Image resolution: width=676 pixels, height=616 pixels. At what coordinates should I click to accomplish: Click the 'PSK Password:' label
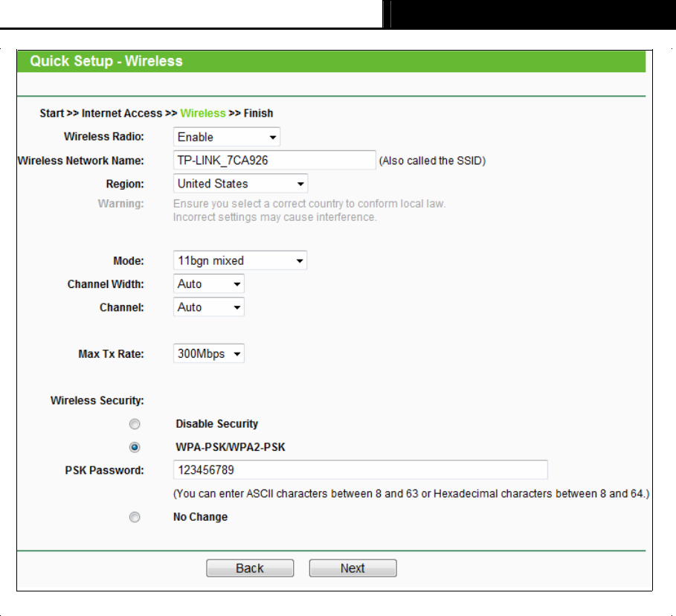(104, 470)
